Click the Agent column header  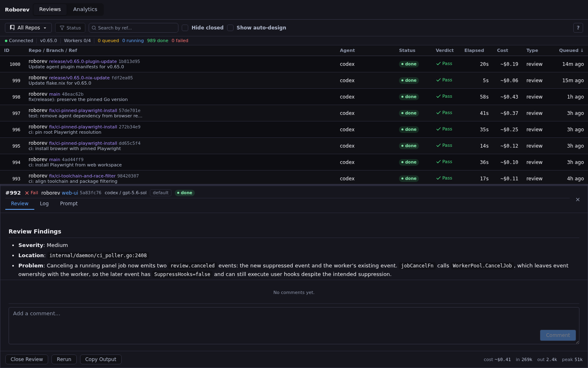coord(347,50)
